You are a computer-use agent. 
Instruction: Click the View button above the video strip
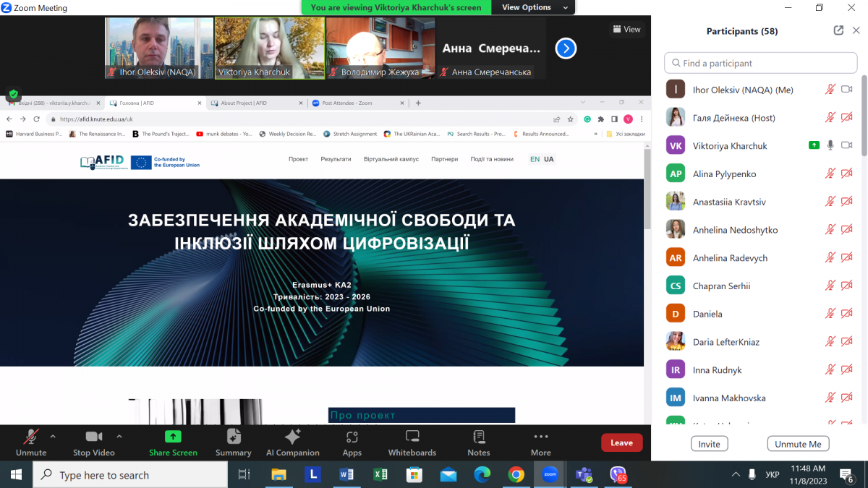626,29
